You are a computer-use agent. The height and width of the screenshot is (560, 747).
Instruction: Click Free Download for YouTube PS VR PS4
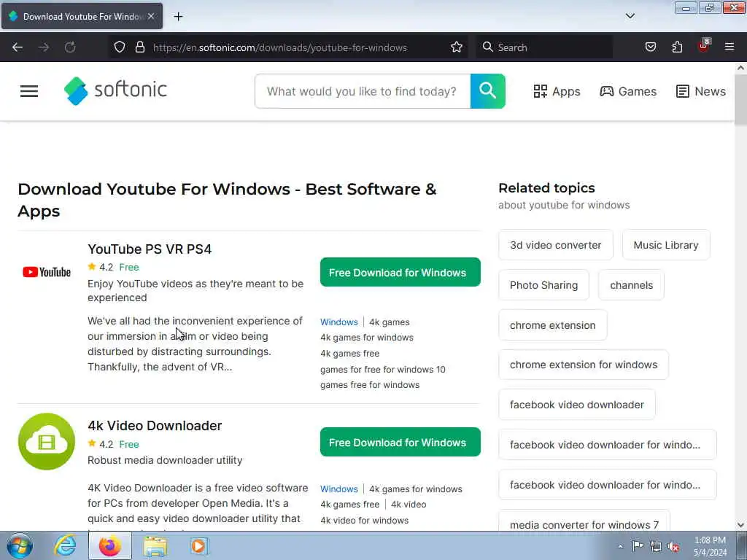(x=400, y=273)
